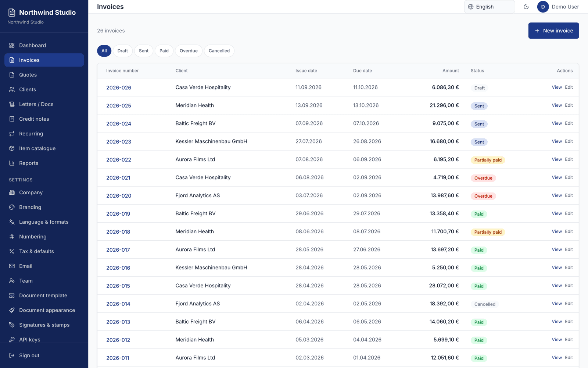588x368 pixels.
Task: Click Demo User name
Action: pyautogui.click(x=565, y=7)
